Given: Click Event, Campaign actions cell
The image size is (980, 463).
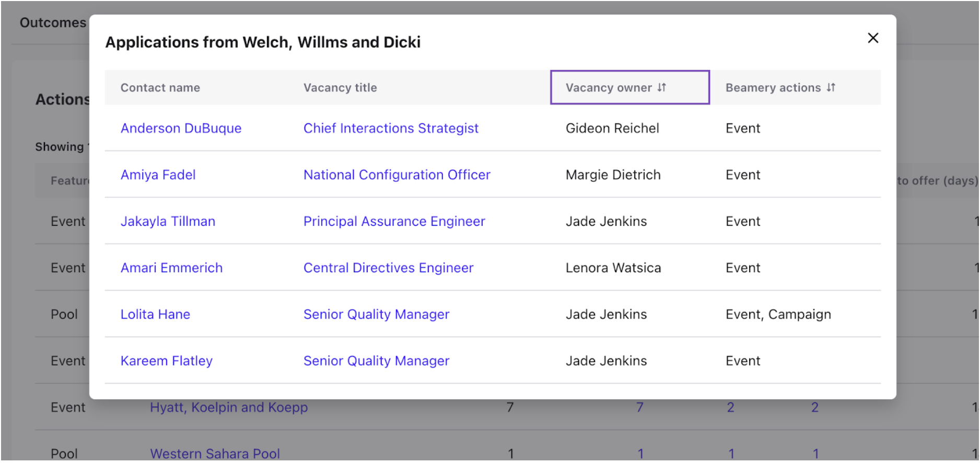Looking at the screenshot, I should 778,315.
